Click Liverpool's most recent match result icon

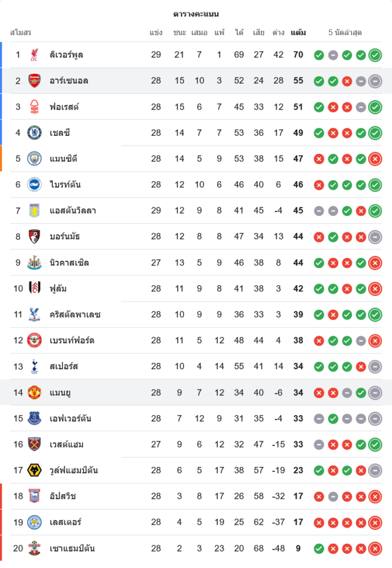click(x=375, y=55)
